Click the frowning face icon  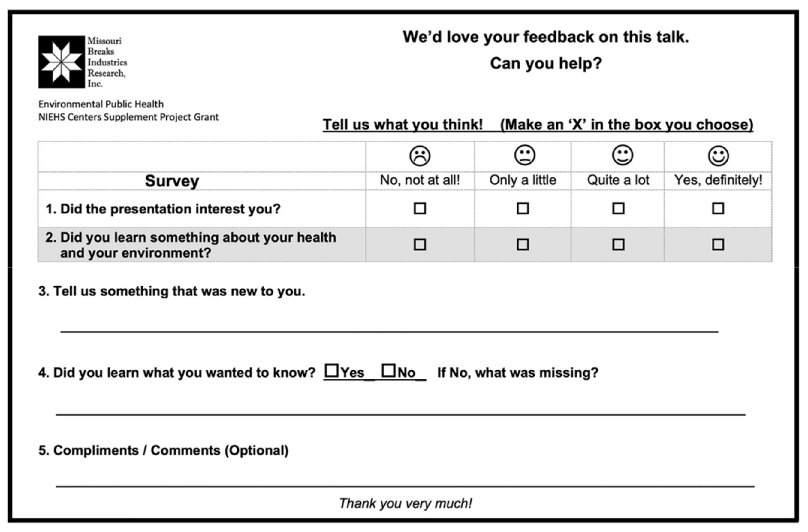coord(420,156)
